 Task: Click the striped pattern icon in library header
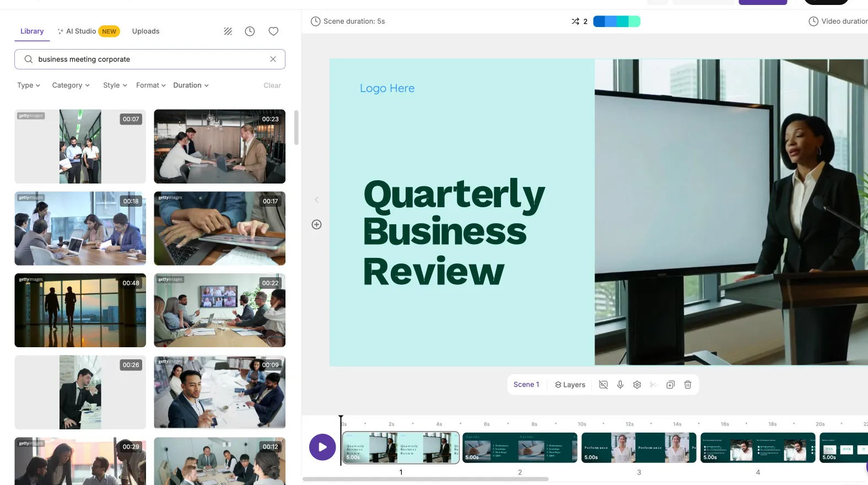pyautogui.click(x=228, y=31)
